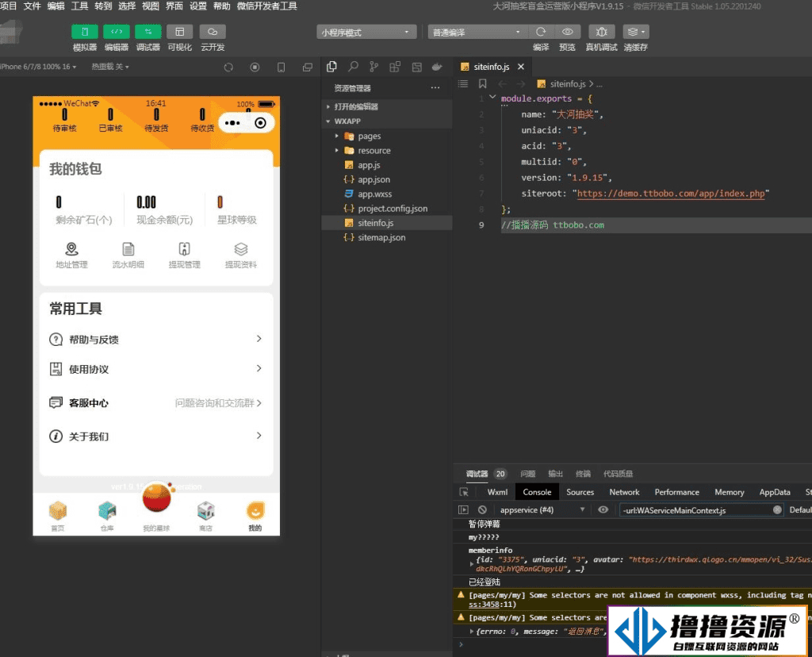Toggle the debugger panel button
This screenshot has width=812, height=657.
click(x=148, y=32)
